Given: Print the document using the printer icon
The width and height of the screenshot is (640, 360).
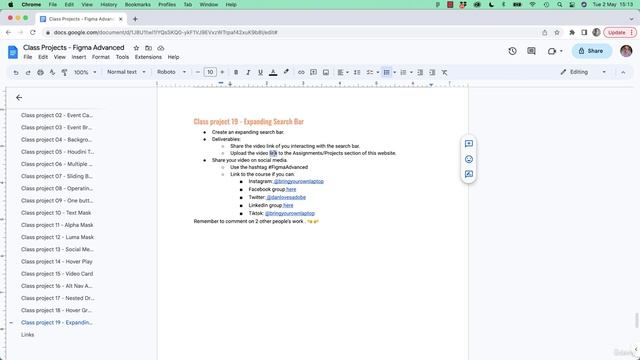Looking at the screenshot, I should click(40, 72).
